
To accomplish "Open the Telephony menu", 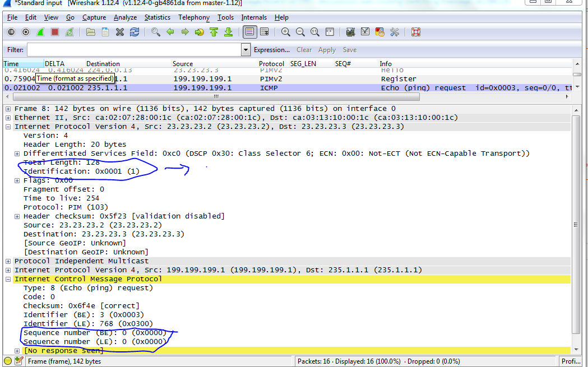I will [193, 17].
